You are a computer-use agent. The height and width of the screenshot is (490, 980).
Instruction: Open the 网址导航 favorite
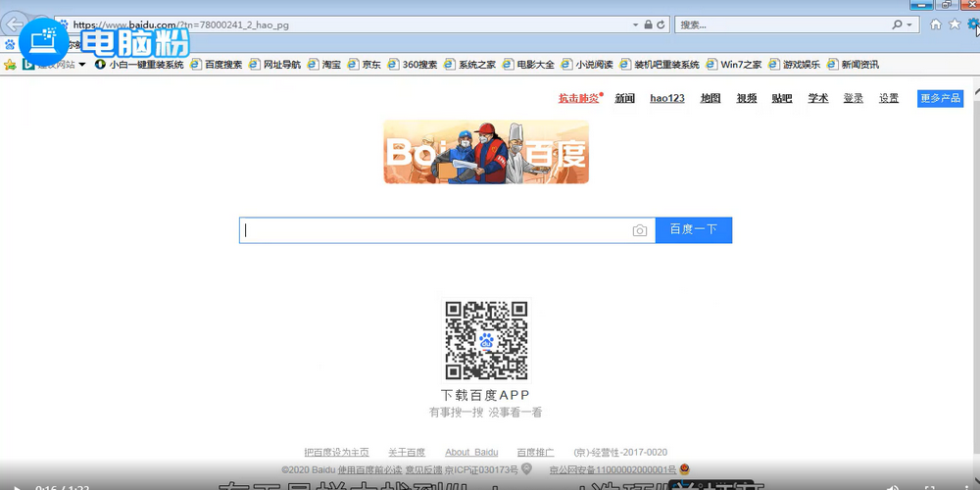tap(275, 65)
